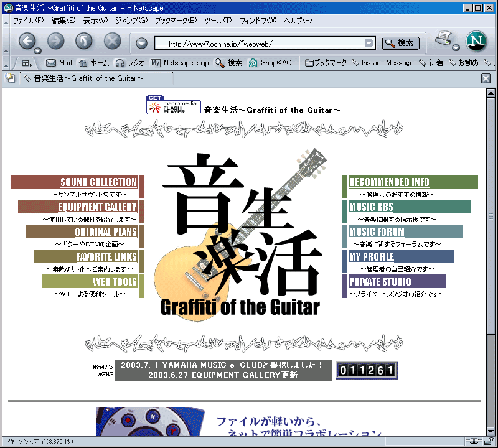Collapse the menu bar grippy handle
Image resolution: width=498 pixels, height=448 pixels.
coord(6,21)
